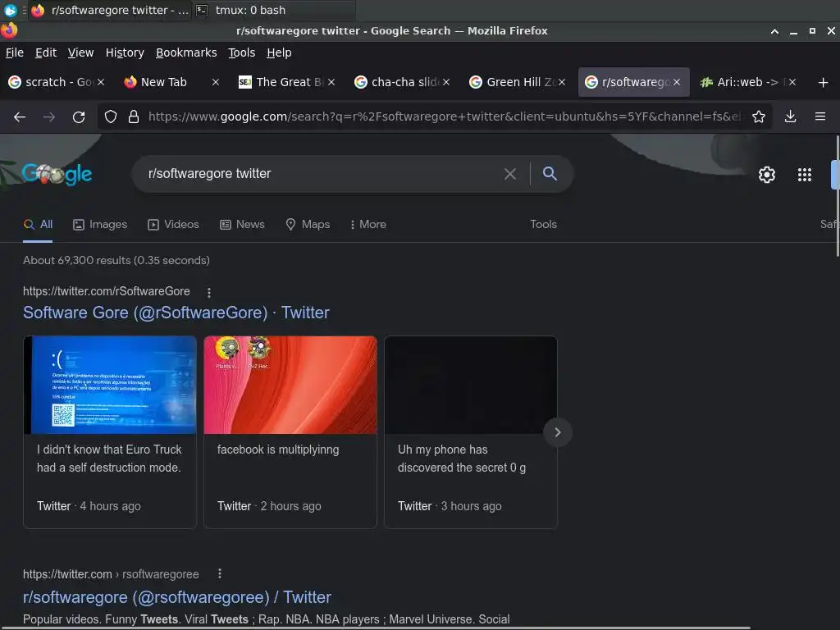Viewport: 840px width, 630px height.
Task: Open the facebook is multiplying tweet
Action: (278, 450)
